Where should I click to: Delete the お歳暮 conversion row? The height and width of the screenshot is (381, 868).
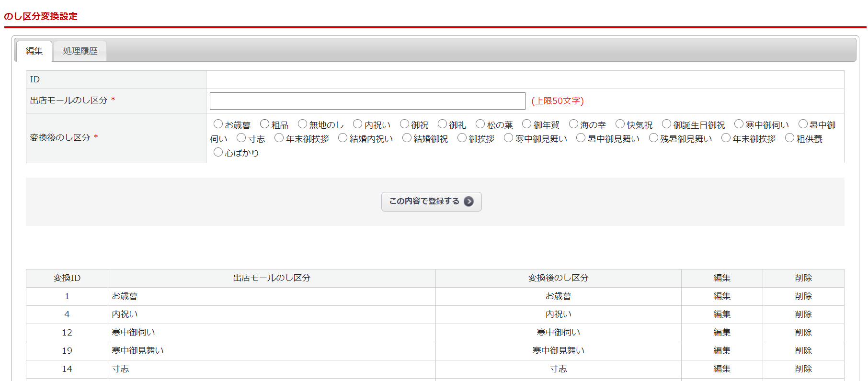click(x=803, y=296)
